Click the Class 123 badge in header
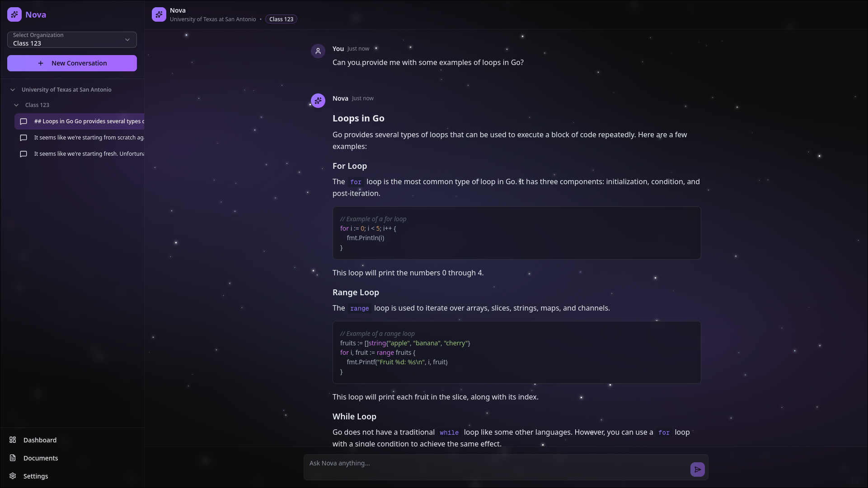The height and width of the screenshot is (488, 868). (x=281, y=19)
